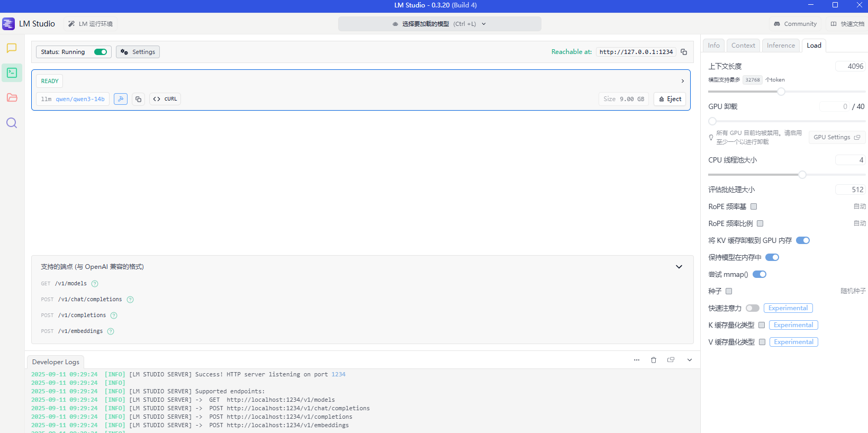
Task: Switch to the Info tab
Action: point(714,46)
